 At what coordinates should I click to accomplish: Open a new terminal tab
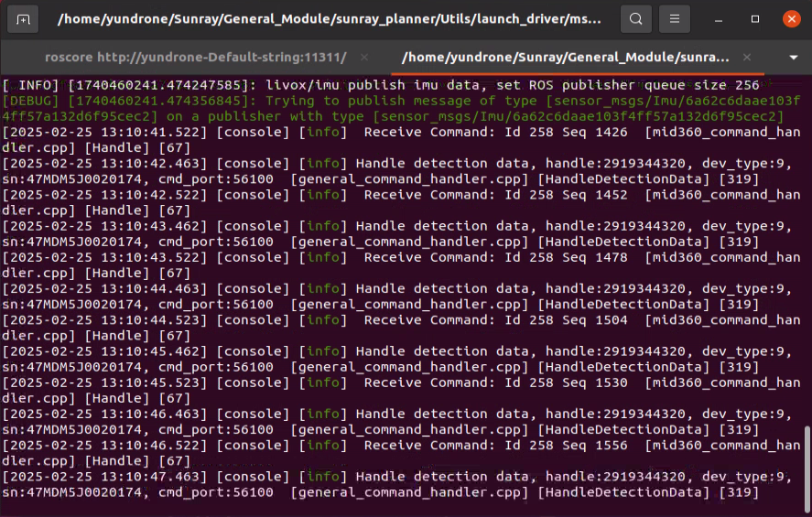[23, 19]
